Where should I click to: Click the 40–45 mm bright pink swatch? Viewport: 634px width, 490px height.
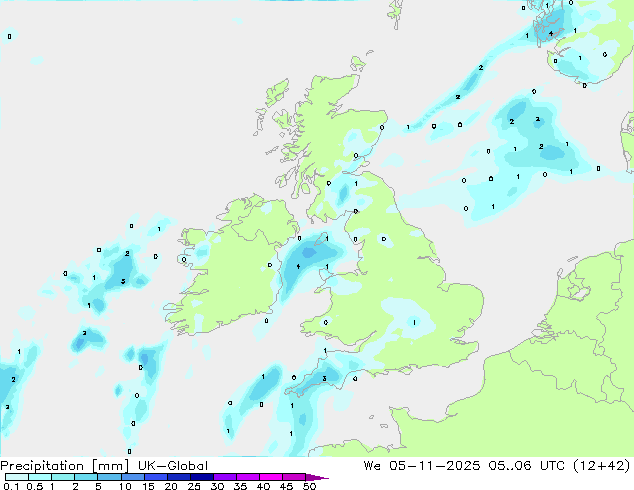271,477
